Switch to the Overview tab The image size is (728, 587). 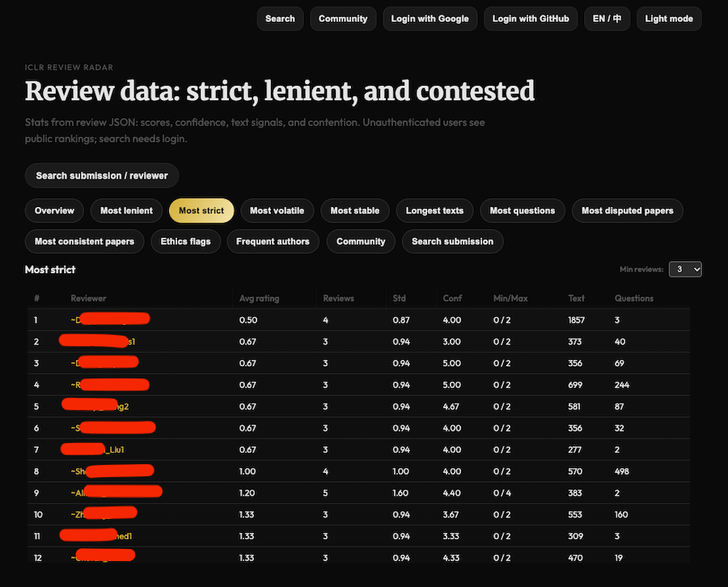[x=54, y=211]
